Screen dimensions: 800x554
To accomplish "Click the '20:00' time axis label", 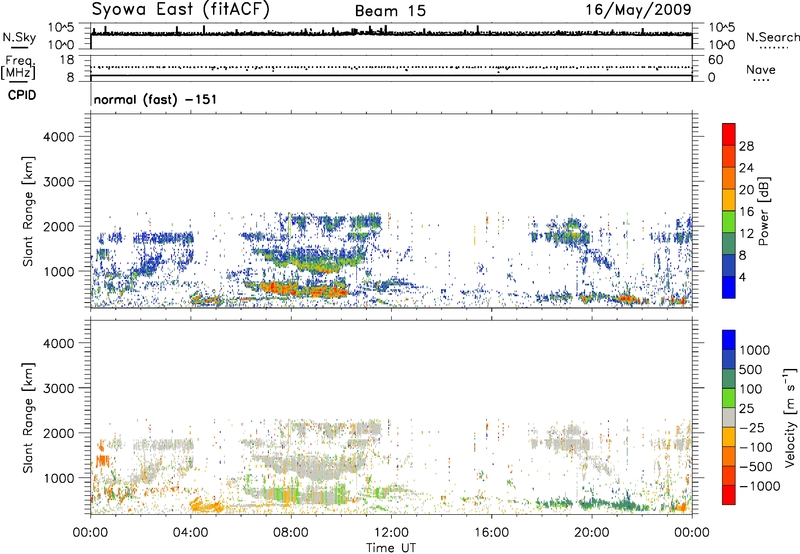I will (x=592, y=533).
